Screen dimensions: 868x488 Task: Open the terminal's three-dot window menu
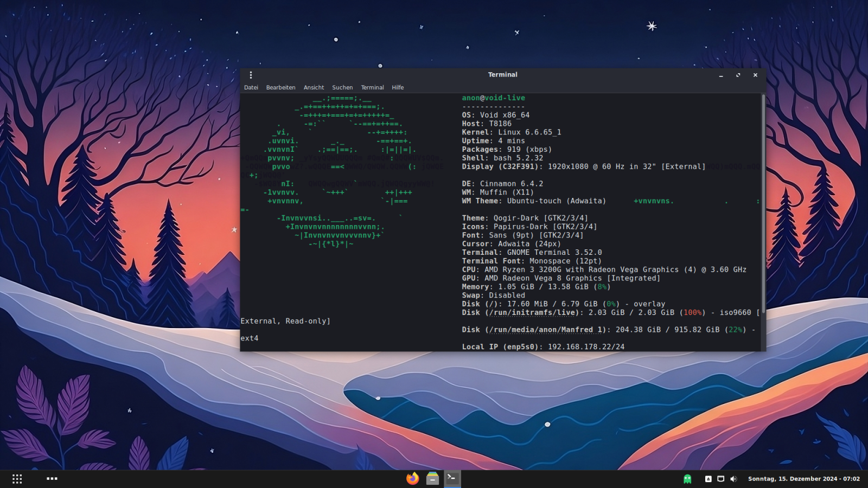[251, 75]
